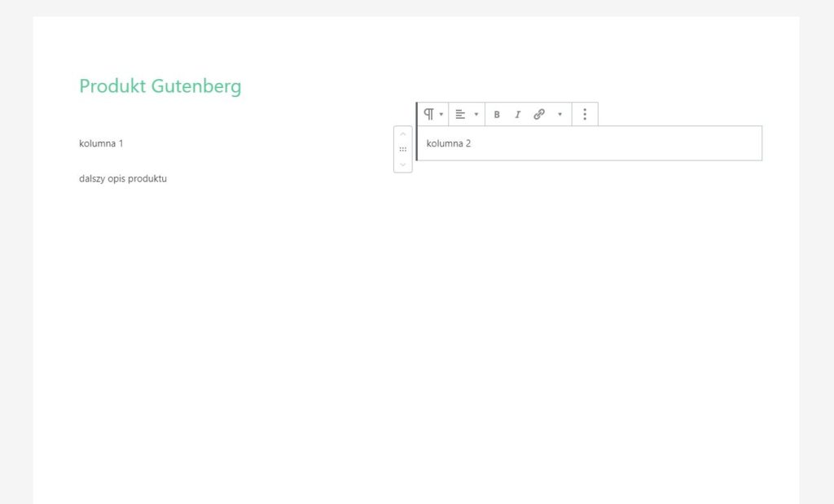Click the text alignment icon
This screenshot has width=834, height=504.
point(461,115)
